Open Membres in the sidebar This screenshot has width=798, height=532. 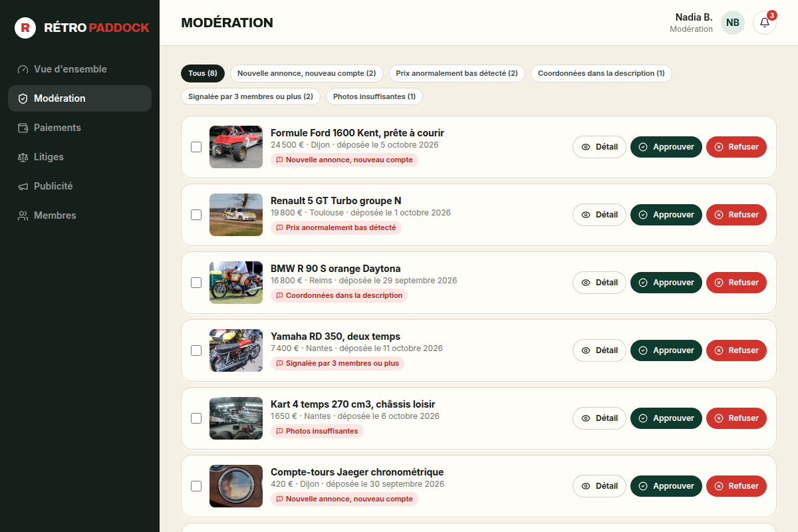click(80, 215)
